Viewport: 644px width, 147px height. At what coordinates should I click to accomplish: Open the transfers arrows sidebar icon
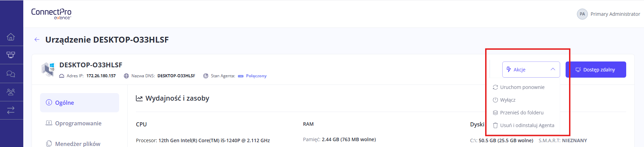[11, 110]
